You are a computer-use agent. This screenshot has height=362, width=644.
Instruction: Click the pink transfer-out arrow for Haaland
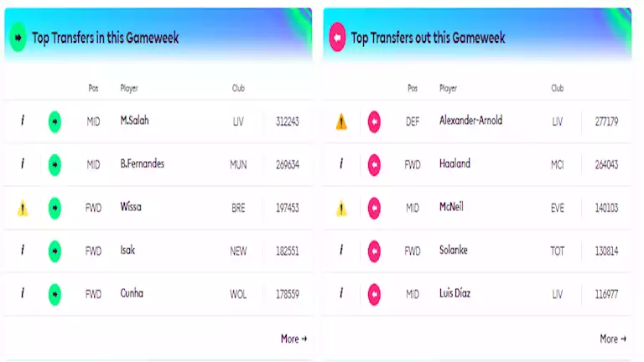pos(374,165)
